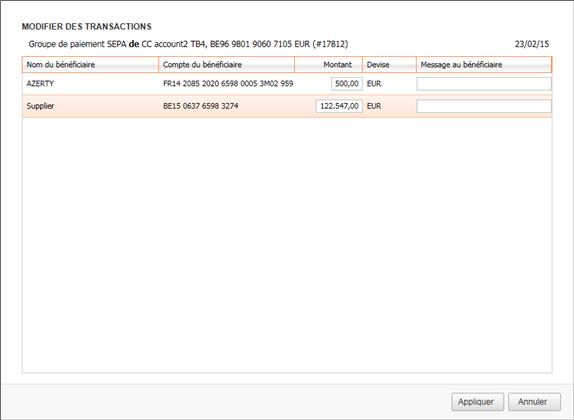
Task: Click the EUR currency cell for AZERTY
Action: (374, 84)
